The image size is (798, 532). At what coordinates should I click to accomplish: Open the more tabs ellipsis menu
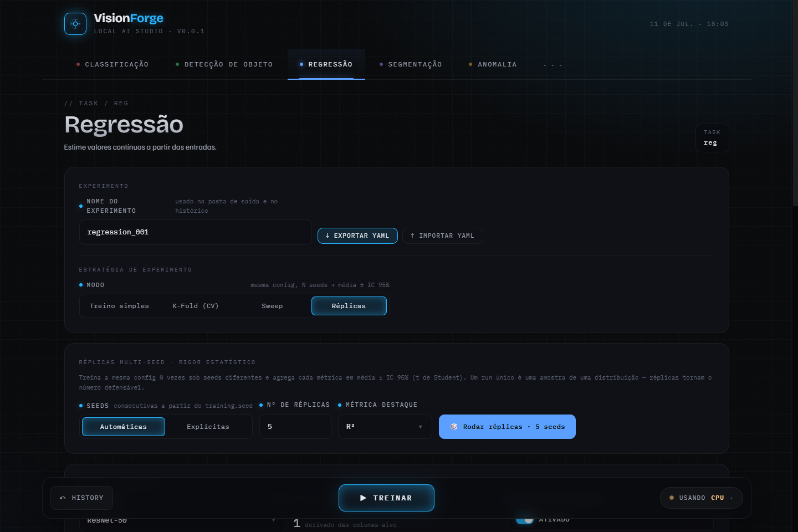click(553, 65)
